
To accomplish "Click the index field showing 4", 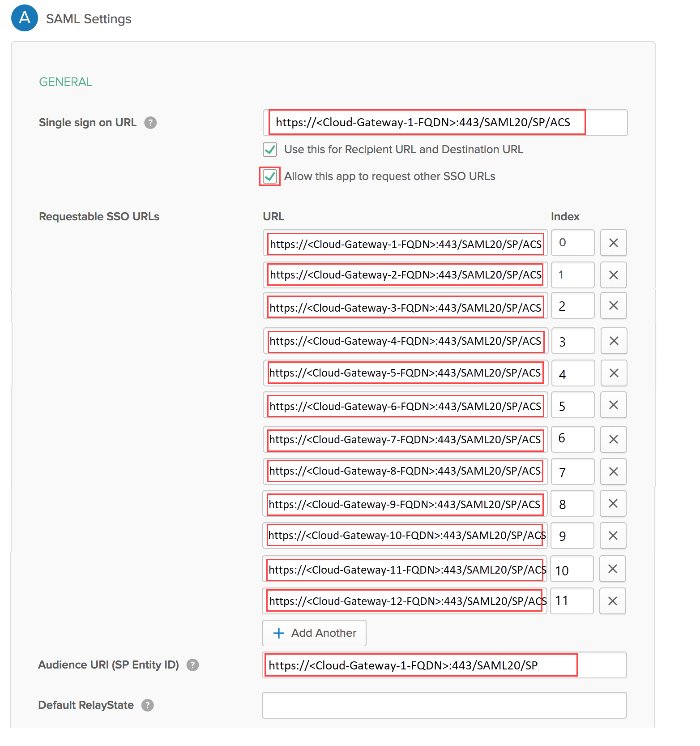I will tap(572, 373).
